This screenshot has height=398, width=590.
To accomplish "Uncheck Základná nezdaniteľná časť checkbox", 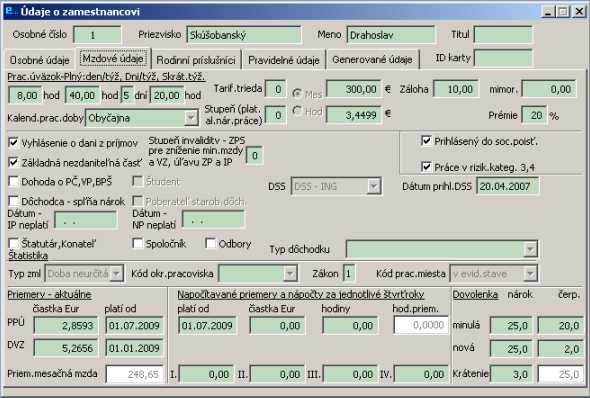I will coord(13,162).
